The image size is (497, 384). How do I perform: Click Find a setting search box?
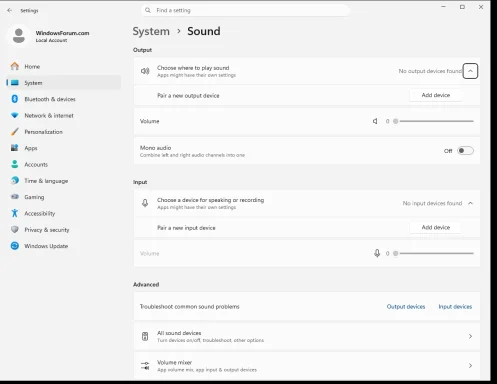(245, 10)
